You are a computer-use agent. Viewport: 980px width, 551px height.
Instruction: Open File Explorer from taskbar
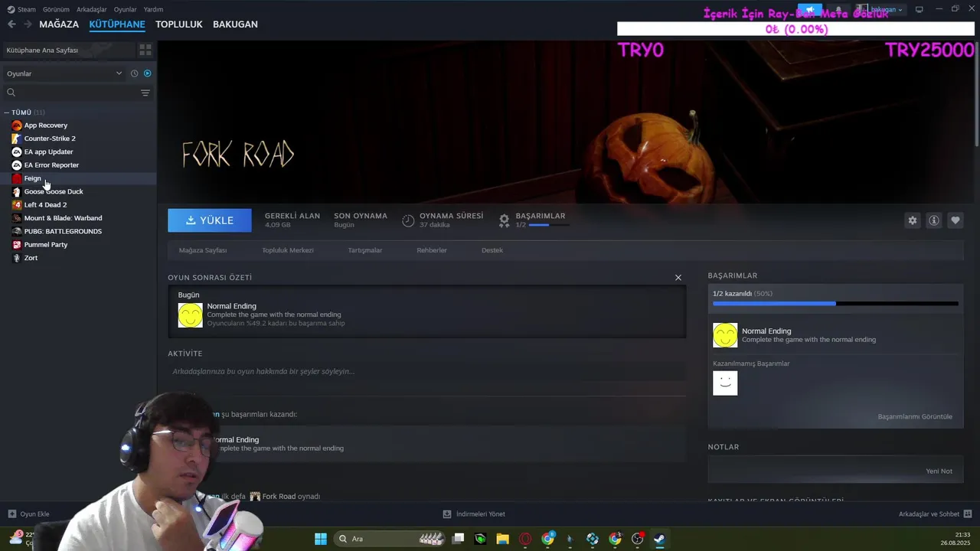coord(502,539)
